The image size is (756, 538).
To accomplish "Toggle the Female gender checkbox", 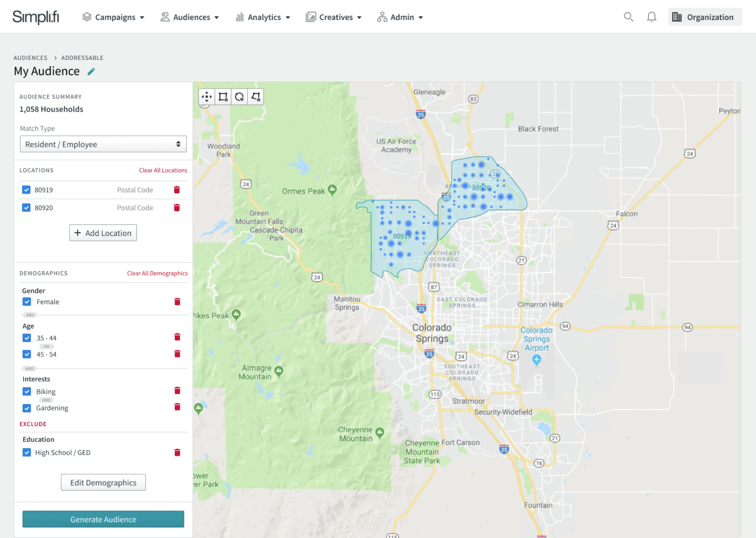I will pyautogui.click(x=27, y=302).
